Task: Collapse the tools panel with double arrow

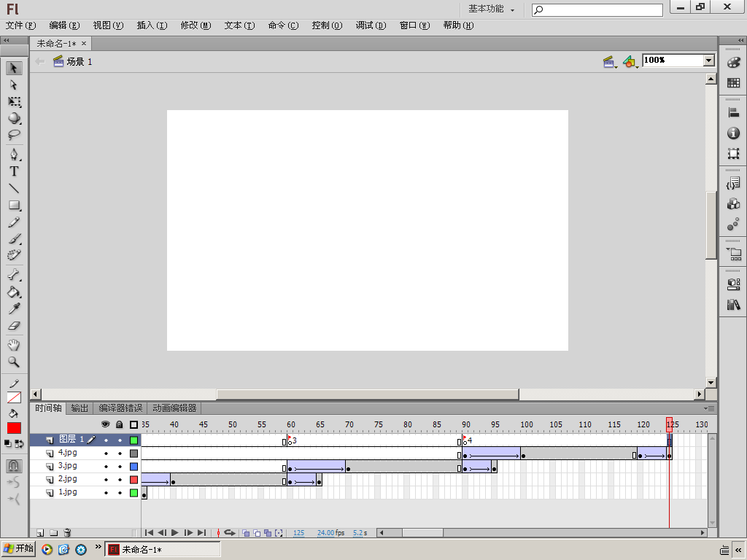Action: 6,41
